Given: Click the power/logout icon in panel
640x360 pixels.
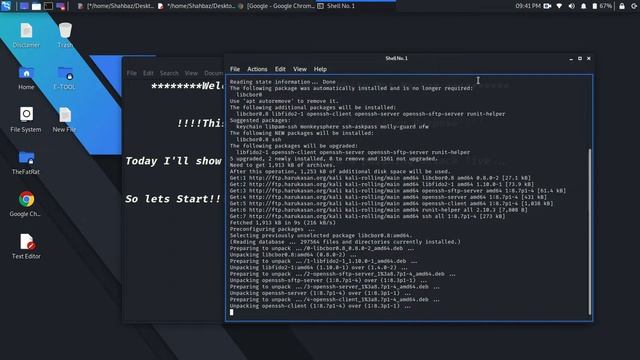Looking at the screenshot, I should (634, 6).
